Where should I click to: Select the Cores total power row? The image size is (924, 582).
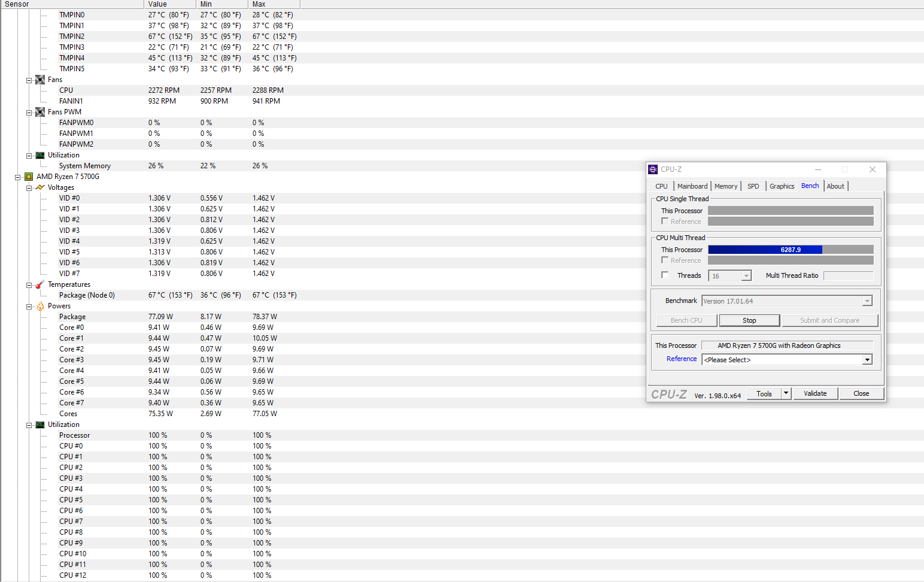pos(462,414)
